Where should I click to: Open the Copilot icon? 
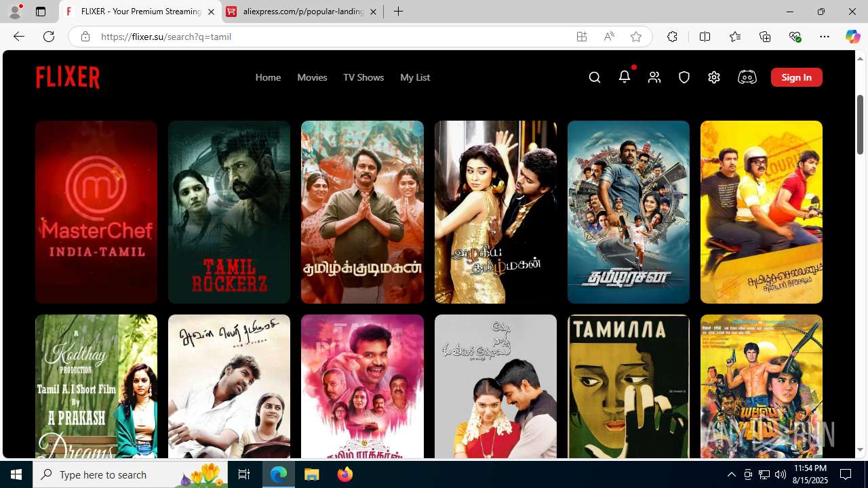[852, 37]
